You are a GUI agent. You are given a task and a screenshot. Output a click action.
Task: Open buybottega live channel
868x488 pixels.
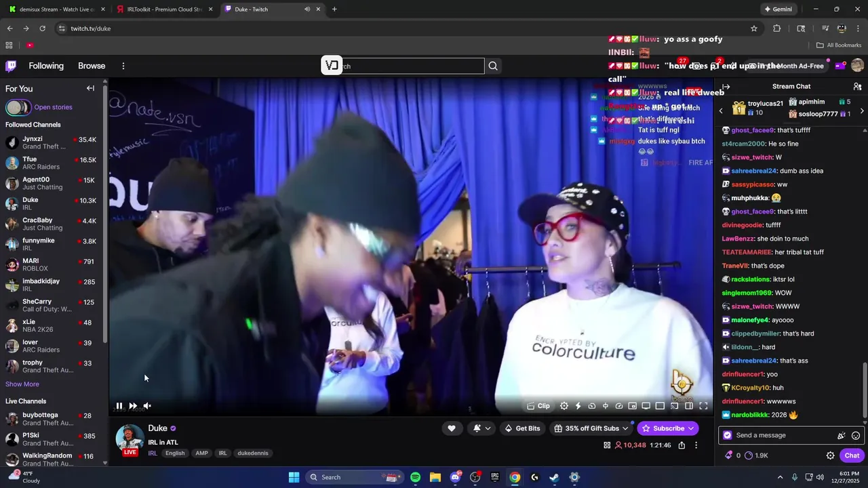(x=53, y=418)
